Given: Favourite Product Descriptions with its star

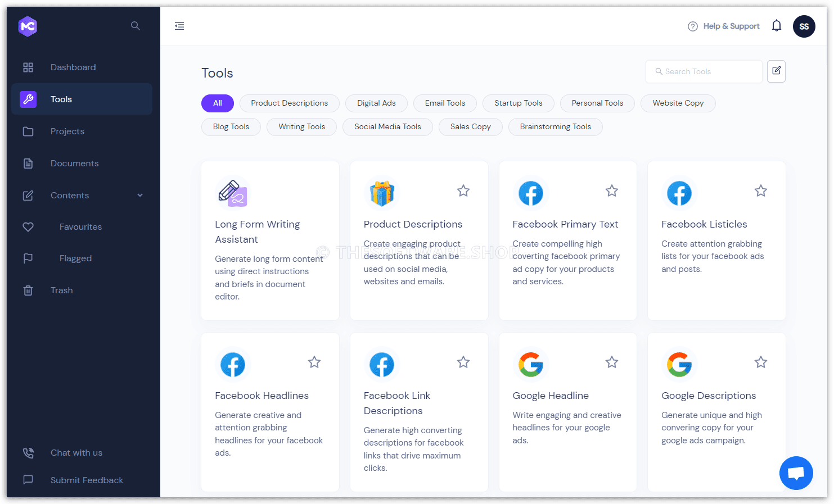Looking at the screenshot, I should pos(463,191).
